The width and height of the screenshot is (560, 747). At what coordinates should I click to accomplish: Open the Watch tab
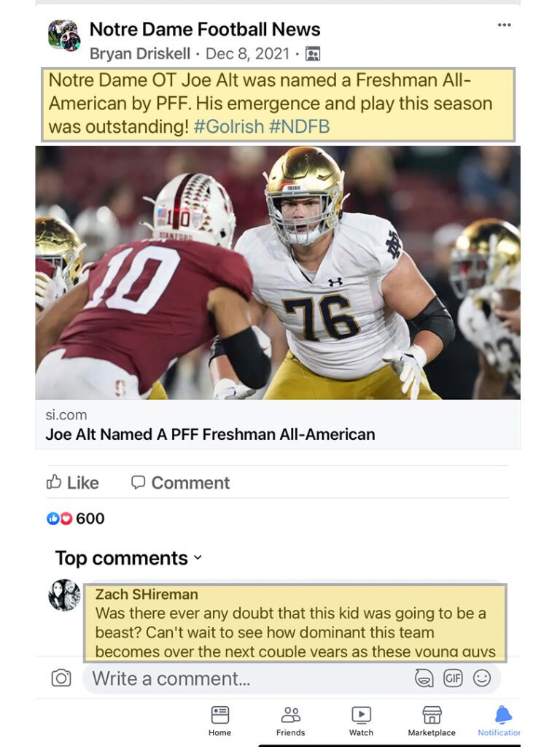[x=361, y=721]
